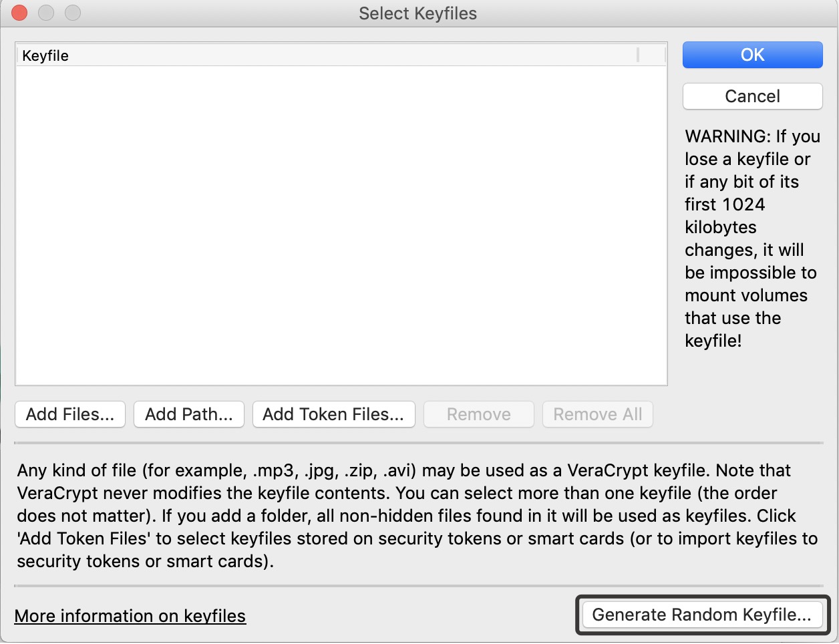Click the greyed-out Remove button
Image resolution: width=839 pixels, height=644 pixels.
pos(478,414)
